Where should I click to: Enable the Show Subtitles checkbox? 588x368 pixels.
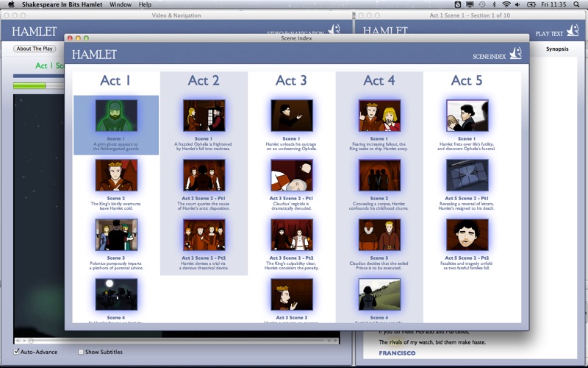pyautogui.click(x=82, y=352)
